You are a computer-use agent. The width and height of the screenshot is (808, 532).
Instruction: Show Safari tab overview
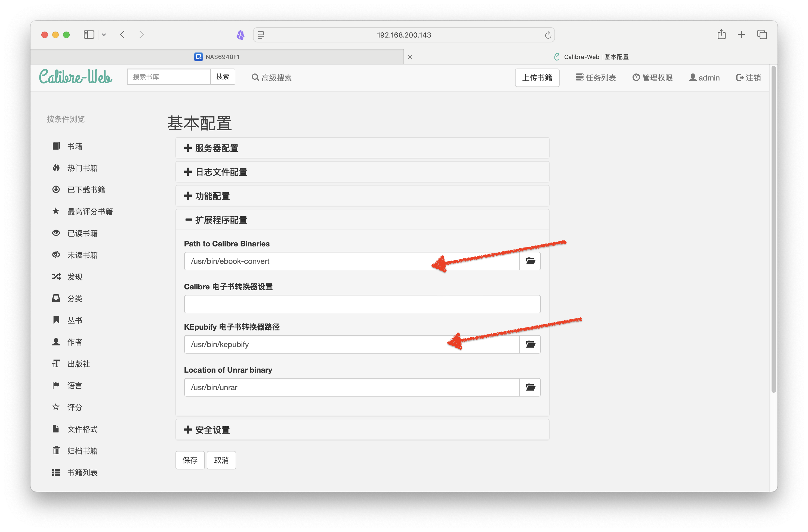pyautogui.click(x=762, y=34)
